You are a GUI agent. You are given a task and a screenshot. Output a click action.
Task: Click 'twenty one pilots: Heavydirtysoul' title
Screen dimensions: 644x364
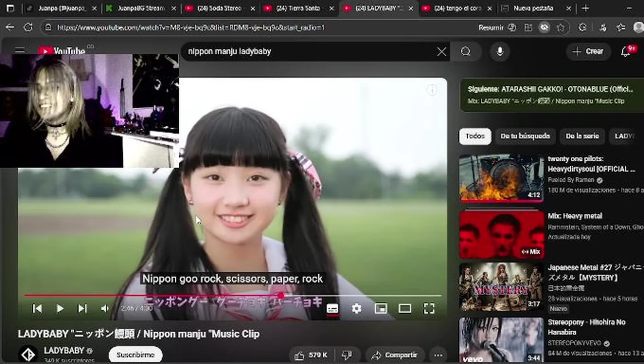(591, 164)
